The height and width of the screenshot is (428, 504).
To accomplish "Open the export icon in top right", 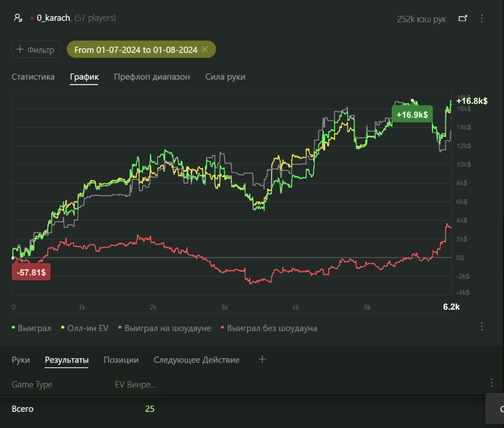I will (x=463, y=19).
